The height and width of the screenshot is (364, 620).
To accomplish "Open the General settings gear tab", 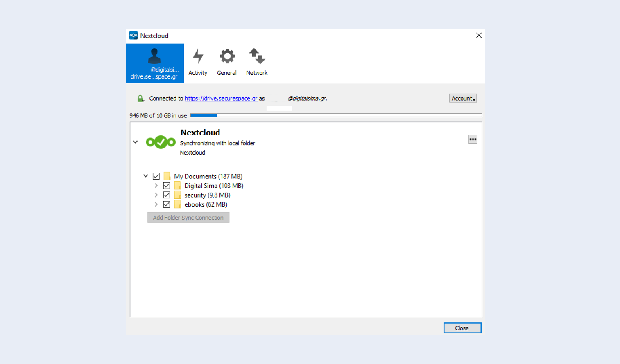I will tap(227, 63).
